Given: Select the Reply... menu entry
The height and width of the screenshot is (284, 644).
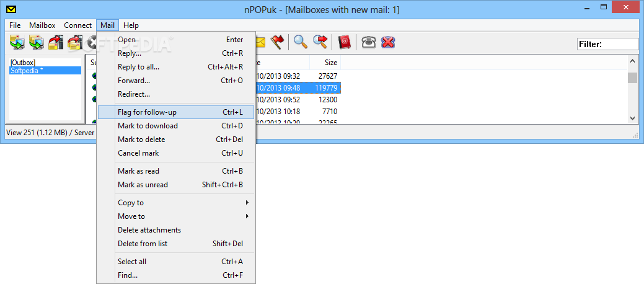Looking at the screenshot, I should pyautogui.click(x=176, y=53).
